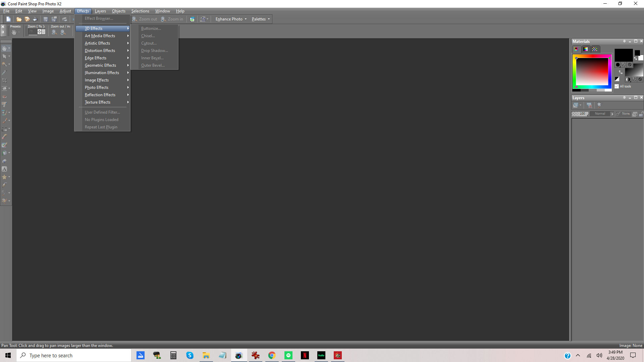This screenshot has height=362, width=644.
Task: Expand the Pan tool flyout arrow
Action: 9,49
